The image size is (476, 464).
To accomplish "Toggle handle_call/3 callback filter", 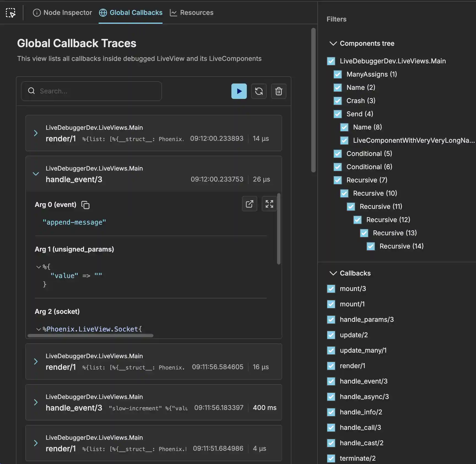I will point(331,428).
